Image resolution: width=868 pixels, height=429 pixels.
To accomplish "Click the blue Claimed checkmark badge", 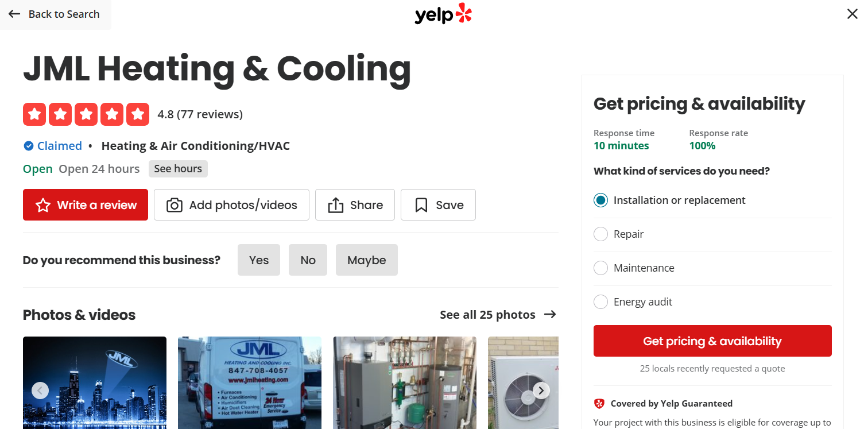I will (x=28, y=145).
